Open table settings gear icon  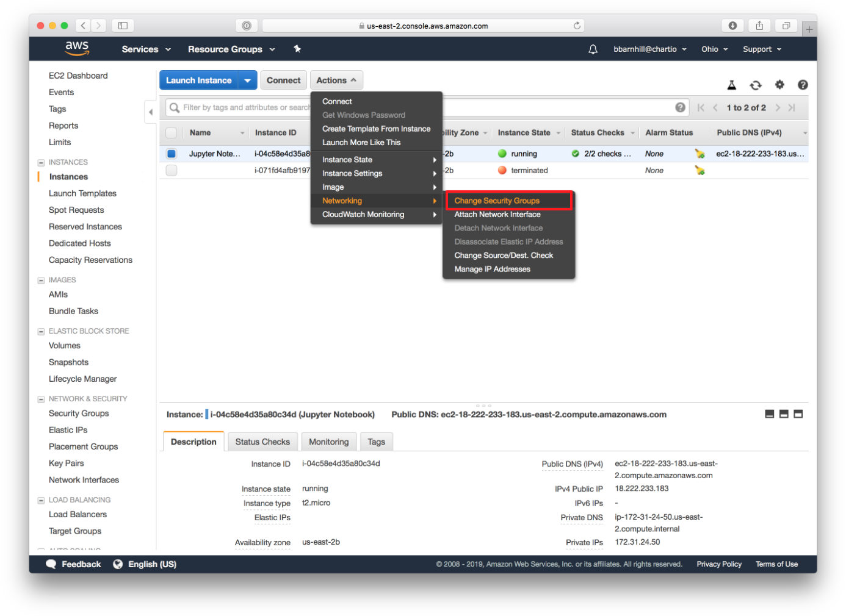click(x=779, y=85)
